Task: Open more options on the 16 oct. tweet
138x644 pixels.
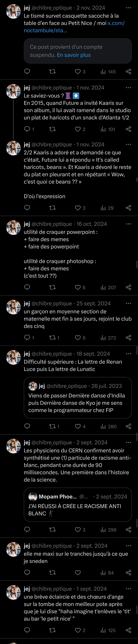Action: coord(128,224)
